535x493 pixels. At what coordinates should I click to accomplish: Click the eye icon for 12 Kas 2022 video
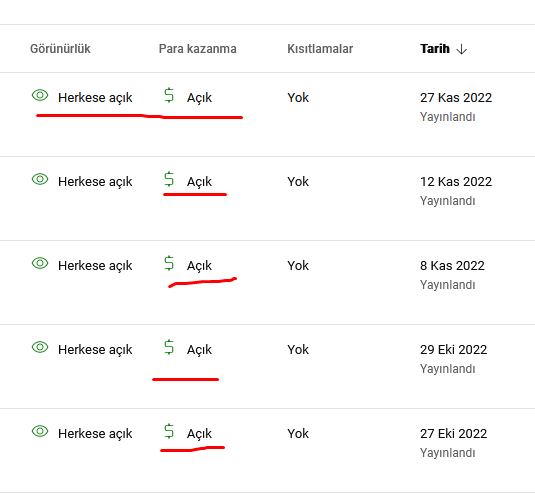point(40,179)
